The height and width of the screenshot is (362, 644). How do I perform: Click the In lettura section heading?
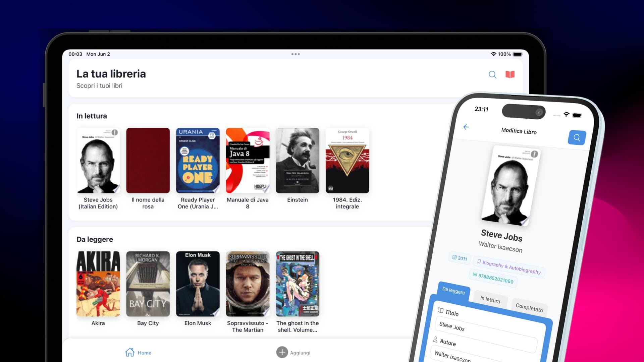92,116
